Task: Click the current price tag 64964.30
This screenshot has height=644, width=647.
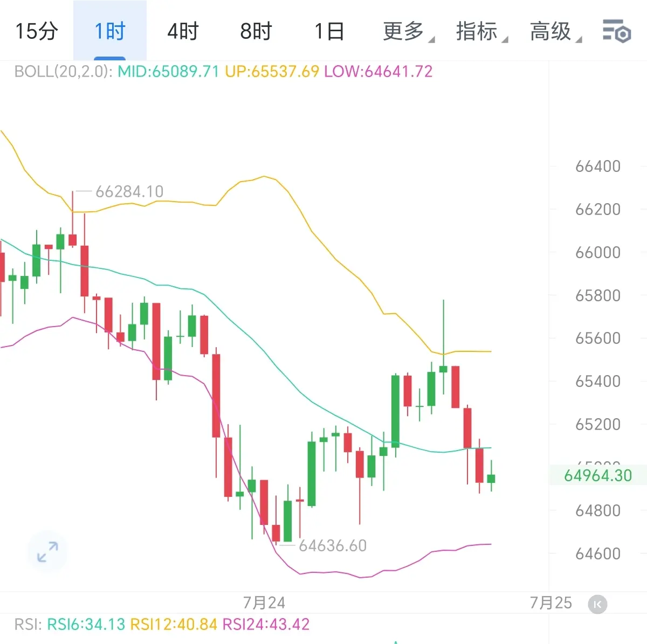Action: pos(598,475)
